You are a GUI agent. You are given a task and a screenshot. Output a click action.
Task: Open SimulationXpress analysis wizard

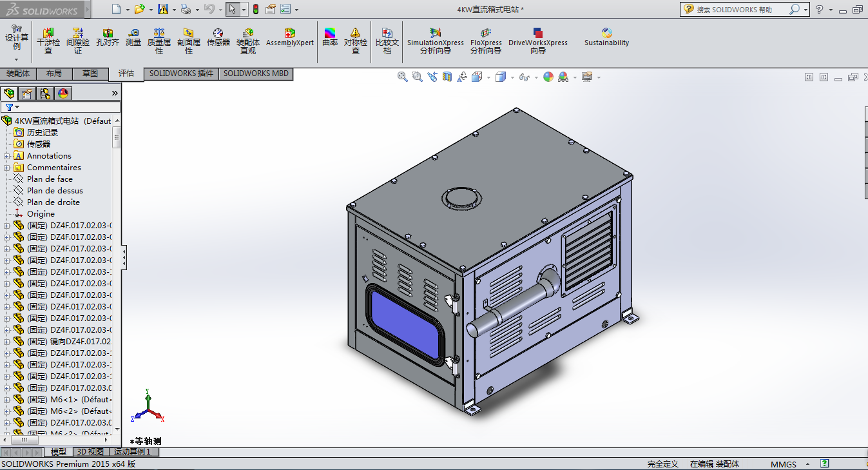click(435, 39)
